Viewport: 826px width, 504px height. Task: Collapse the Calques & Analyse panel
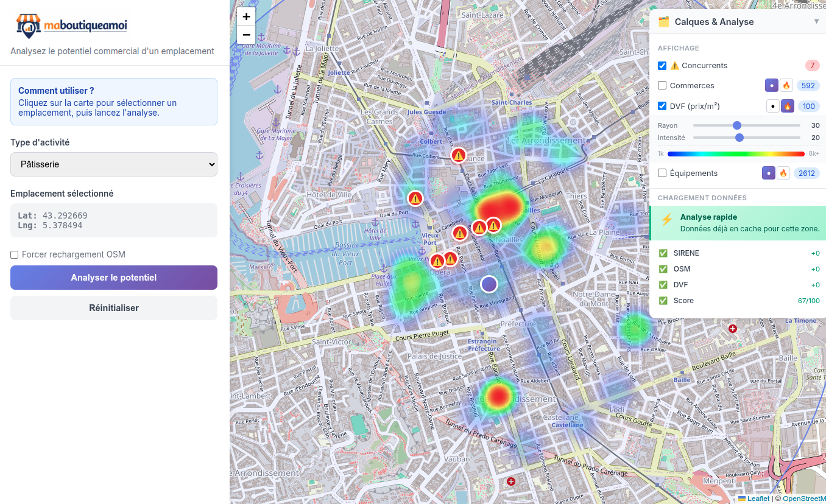(816, 22)
